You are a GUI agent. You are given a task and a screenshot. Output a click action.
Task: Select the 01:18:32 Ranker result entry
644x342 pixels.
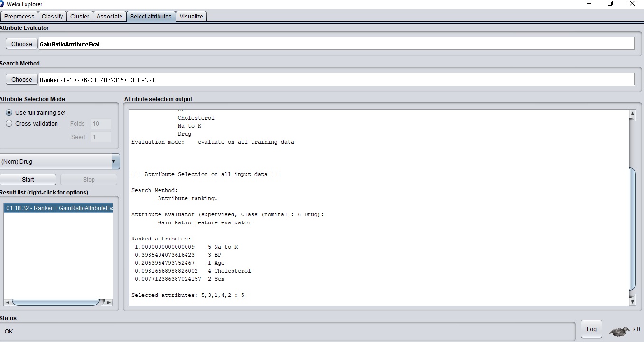(58, 208)
